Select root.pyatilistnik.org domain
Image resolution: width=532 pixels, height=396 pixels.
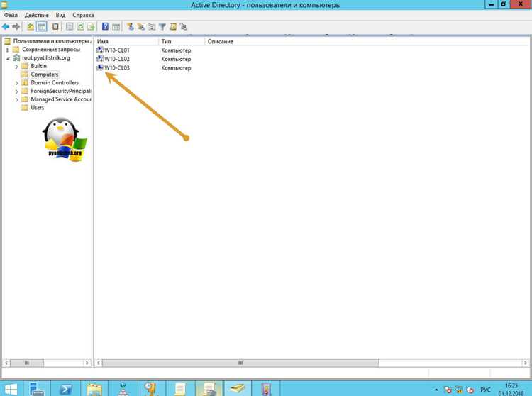pyautogui.click(x=46, y=57)
